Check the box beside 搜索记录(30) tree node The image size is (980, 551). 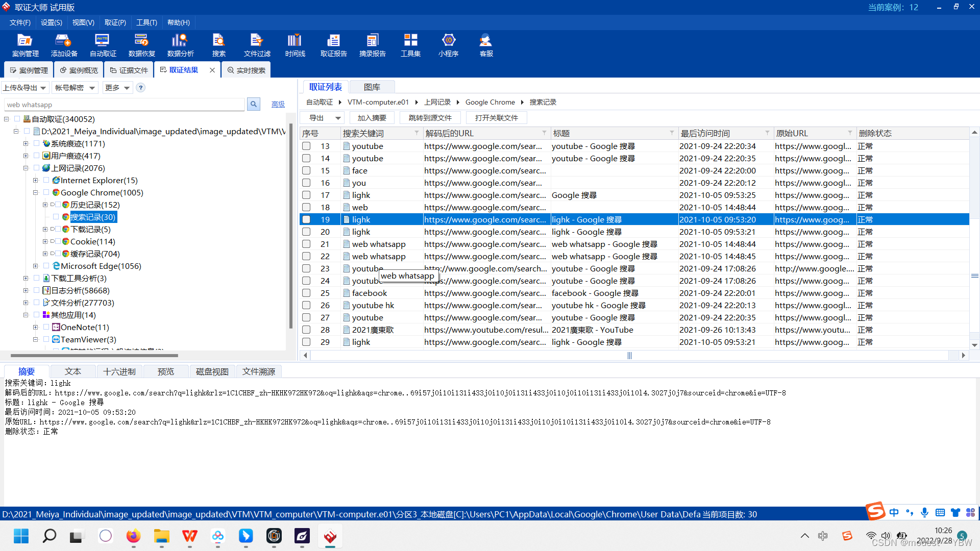click(56, 217)
